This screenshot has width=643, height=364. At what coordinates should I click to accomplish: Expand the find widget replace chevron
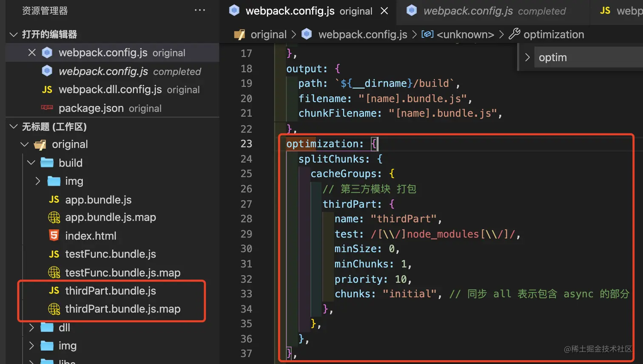527,57
